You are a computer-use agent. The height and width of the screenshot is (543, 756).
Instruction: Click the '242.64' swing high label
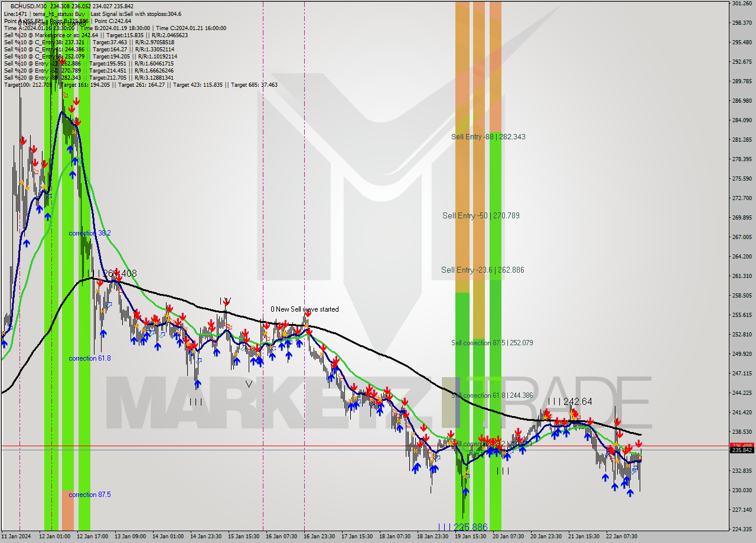(x=578, y=401)
